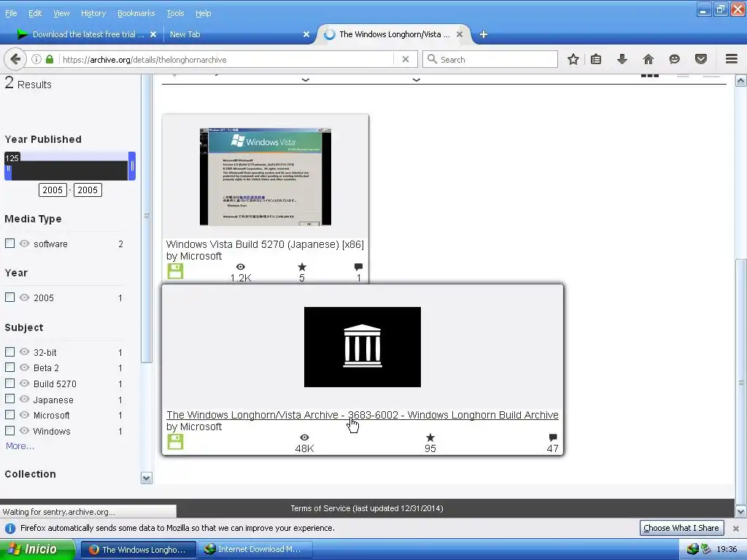Open the Tools menu
This screenshot has width=747, height=560.
coord(175,13)
